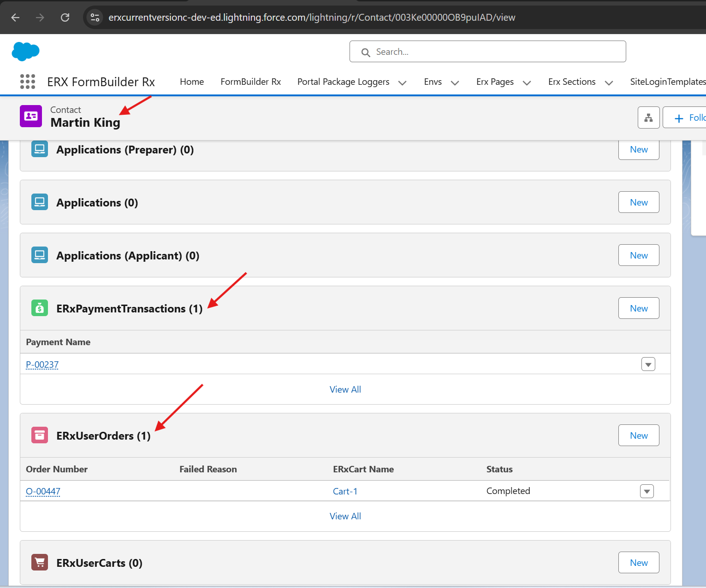
Task: Click the purple Contact record icon
Action: pyautogui.click(x=31, y=116)
